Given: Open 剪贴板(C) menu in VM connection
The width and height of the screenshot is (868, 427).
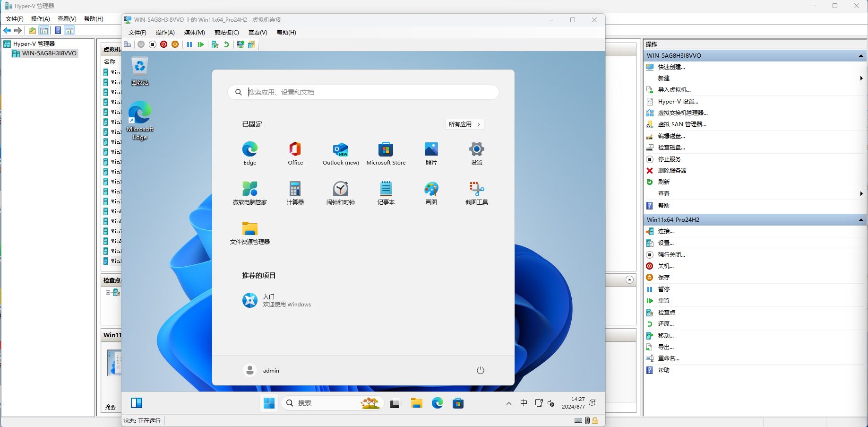Looking at the screenshot, I should click(x=227, y=33).
